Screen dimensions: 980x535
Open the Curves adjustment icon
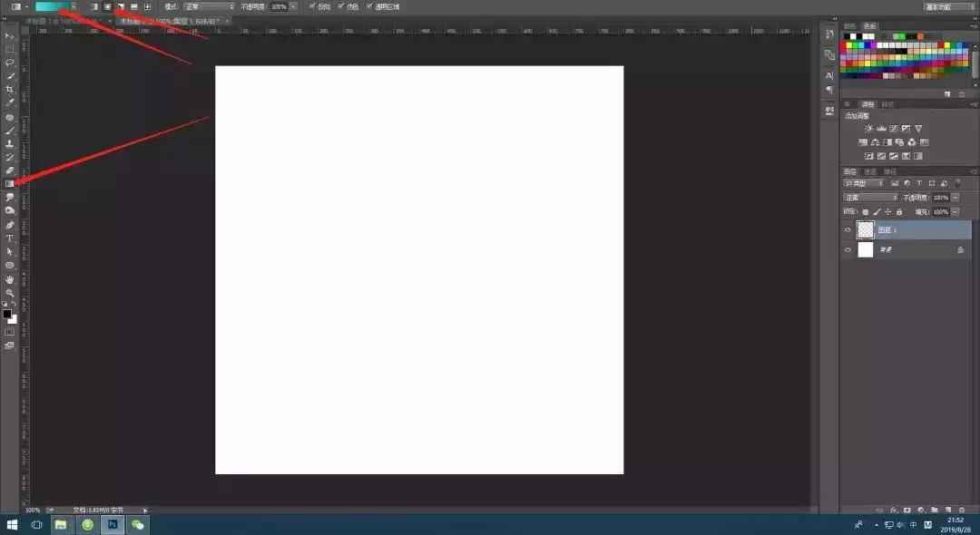[x=893, y=129]
